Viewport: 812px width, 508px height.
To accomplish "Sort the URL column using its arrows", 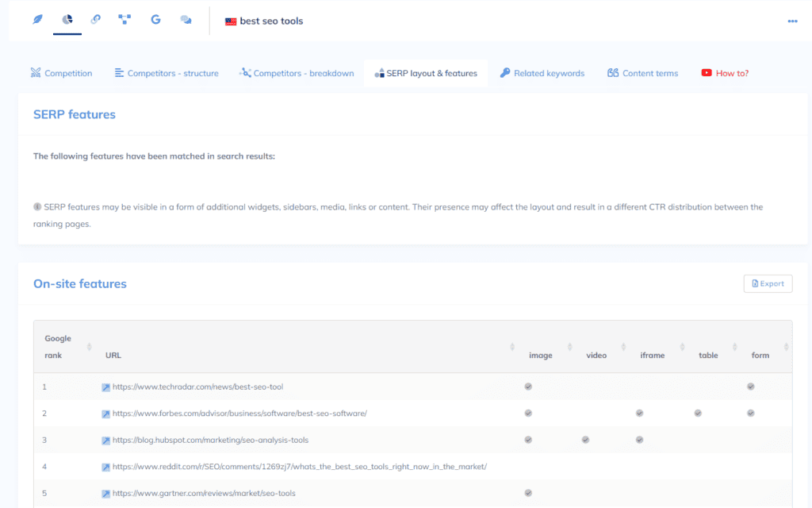I will pos(512,348).
